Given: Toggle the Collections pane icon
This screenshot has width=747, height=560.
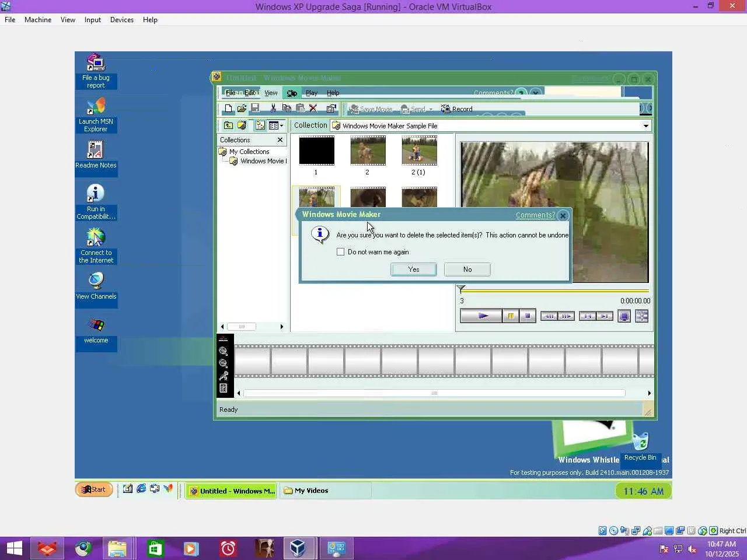Looking at the screenshot, I should [260, 125].
